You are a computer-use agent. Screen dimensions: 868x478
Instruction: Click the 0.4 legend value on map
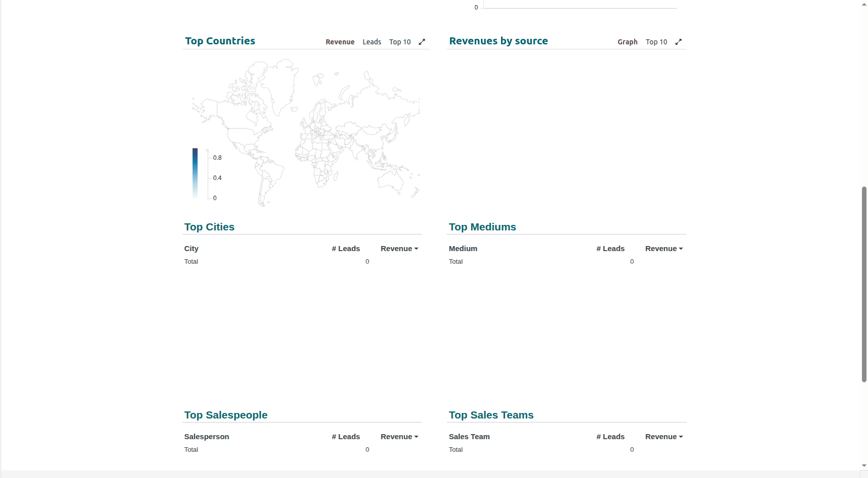[x=217, y=178]
